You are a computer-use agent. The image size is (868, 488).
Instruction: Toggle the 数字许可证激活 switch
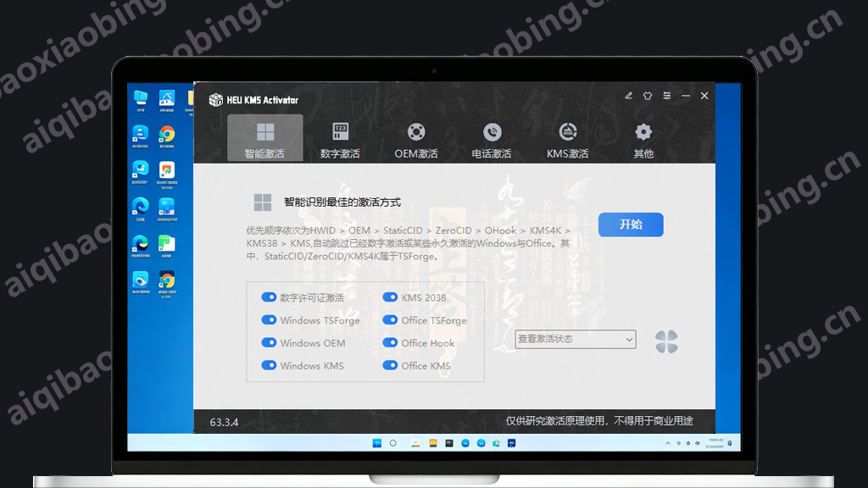point(269,297)
